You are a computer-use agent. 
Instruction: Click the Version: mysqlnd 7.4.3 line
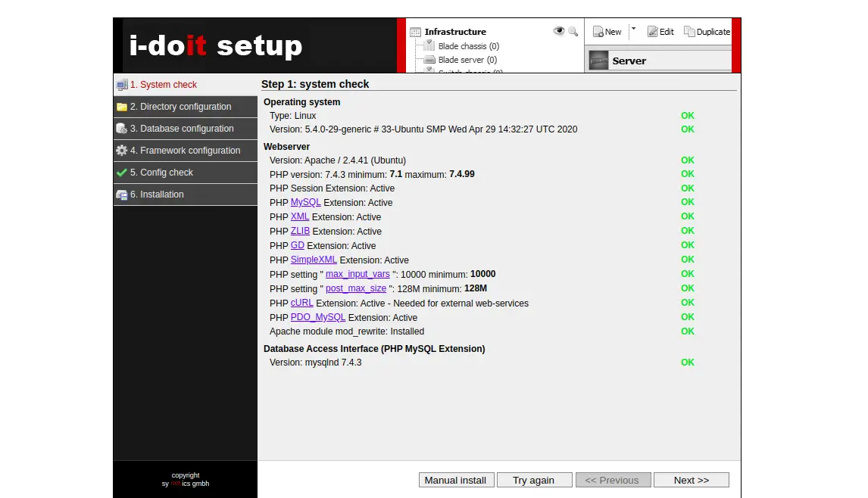316,363
